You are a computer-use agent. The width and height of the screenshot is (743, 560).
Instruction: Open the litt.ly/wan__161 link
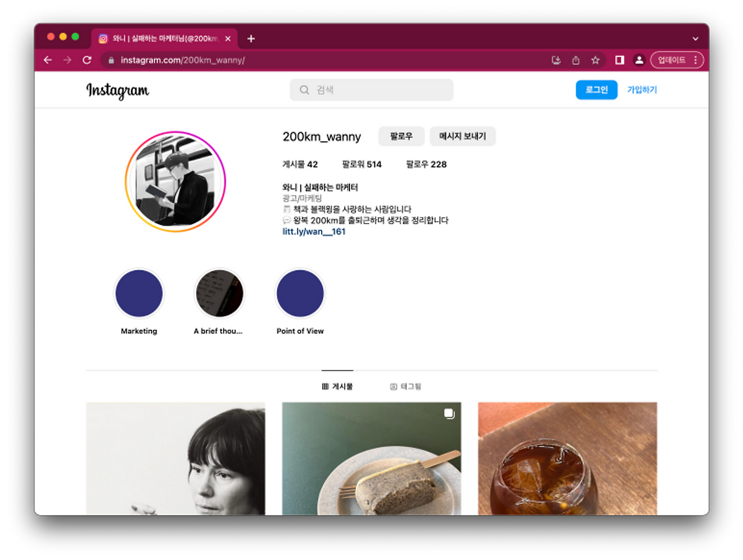click(x=313, y=231)
